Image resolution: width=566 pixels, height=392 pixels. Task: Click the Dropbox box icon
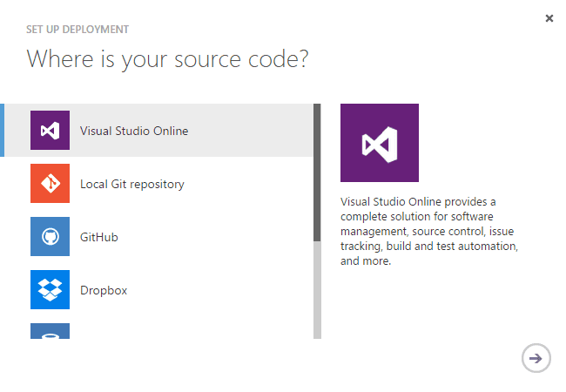click(50, 290)
